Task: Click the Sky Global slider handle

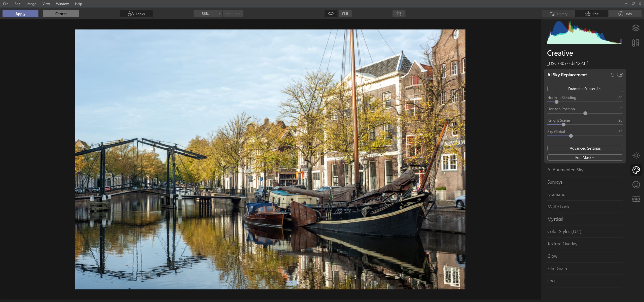Action: (x=571, y=136)
